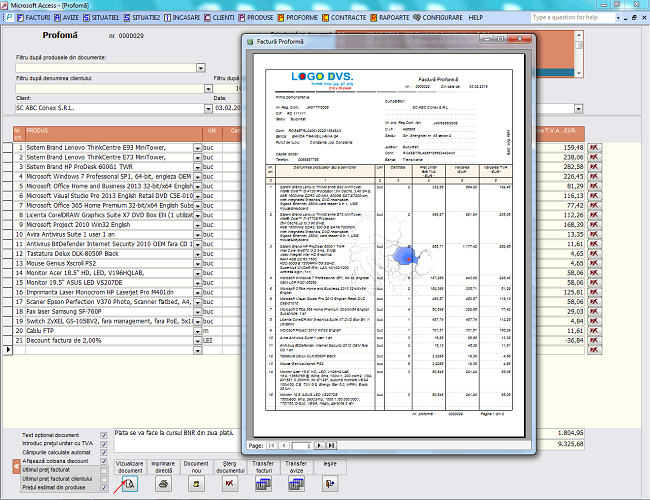Enable Ultimul preț facturat clientului checkbox
Screen dimensions: 650x500
(x=104, y=479)
